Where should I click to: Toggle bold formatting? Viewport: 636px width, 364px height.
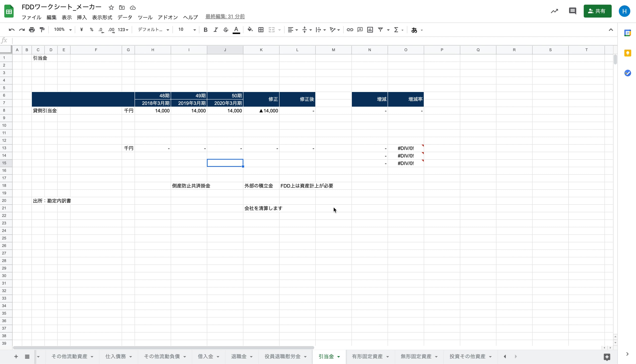coord(206,30)
